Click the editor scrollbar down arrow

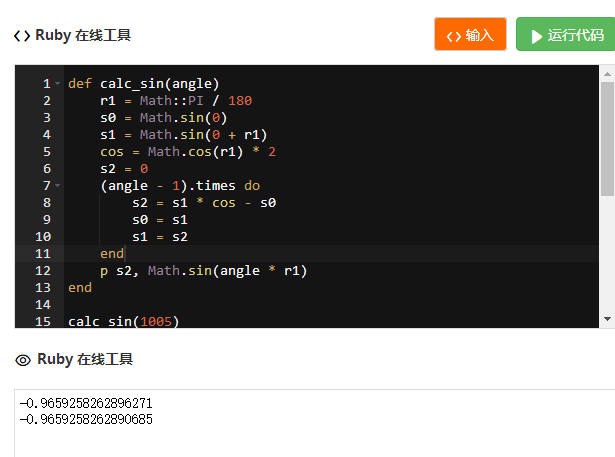click(x=607, y=319)
